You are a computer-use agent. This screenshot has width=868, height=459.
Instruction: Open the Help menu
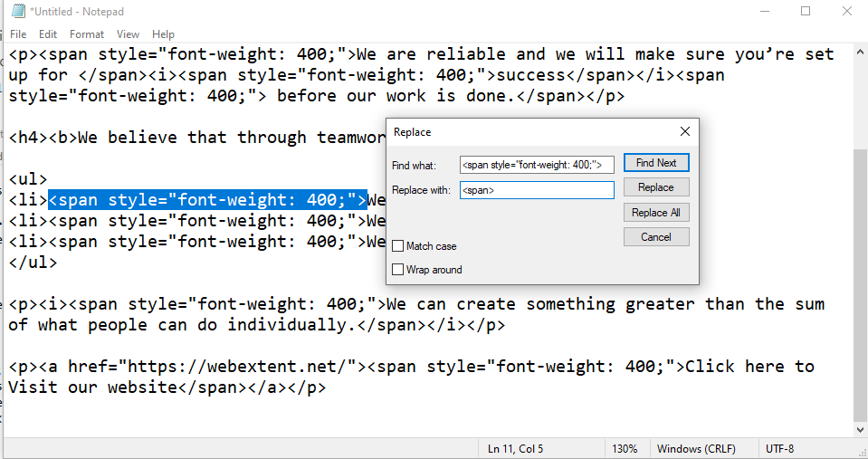163,34
